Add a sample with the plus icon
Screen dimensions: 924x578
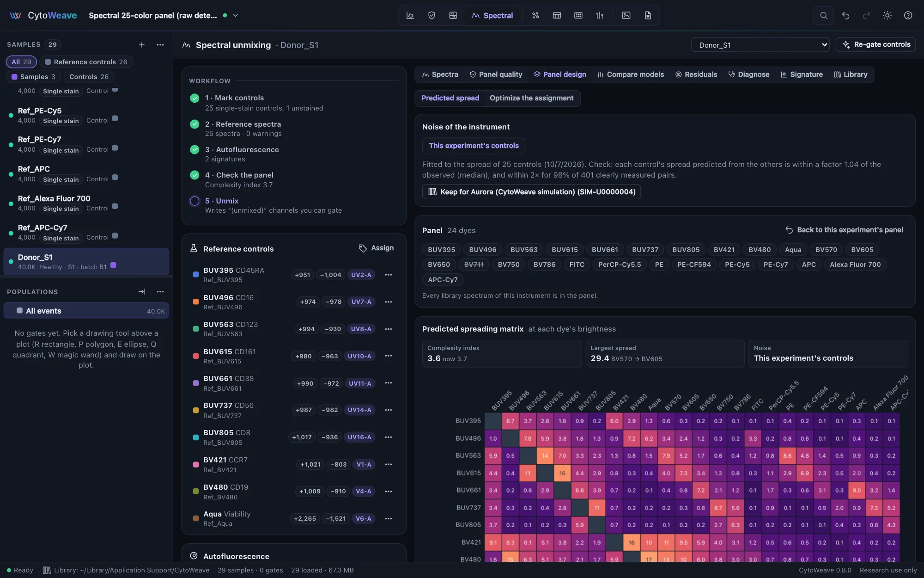pyautogui.click(x=142, y=45)
